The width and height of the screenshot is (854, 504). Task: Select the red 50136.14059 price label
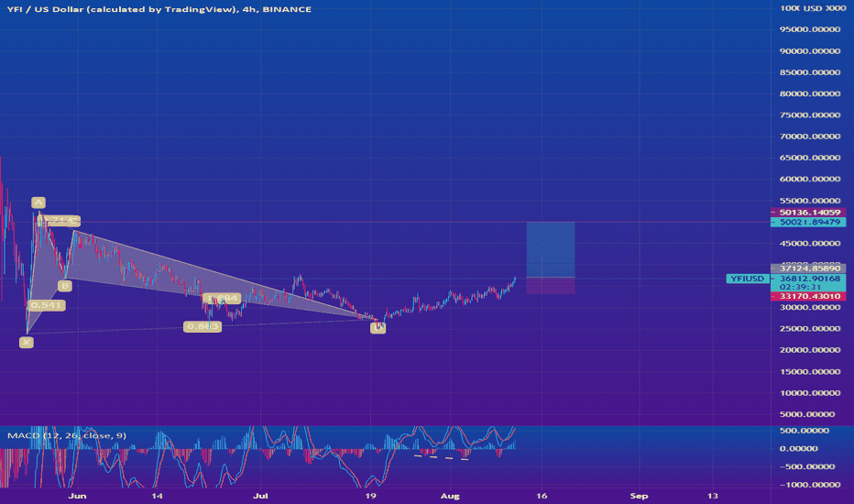pos(809,213)
